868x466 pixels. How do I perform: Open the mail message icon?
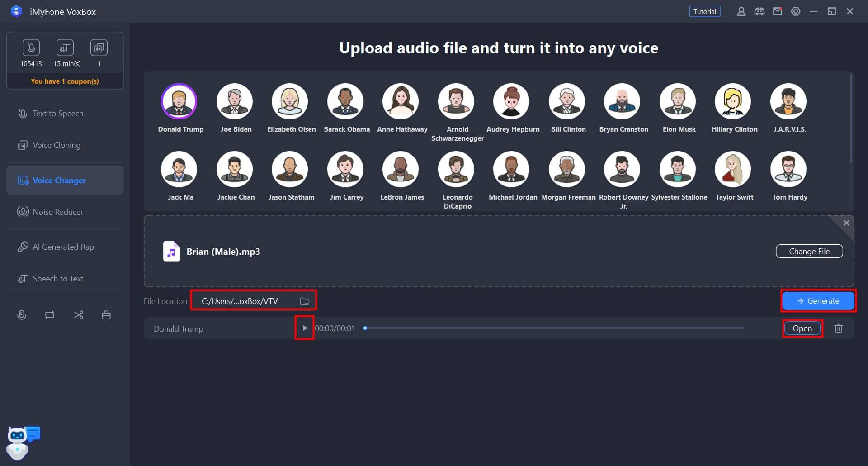778,11
